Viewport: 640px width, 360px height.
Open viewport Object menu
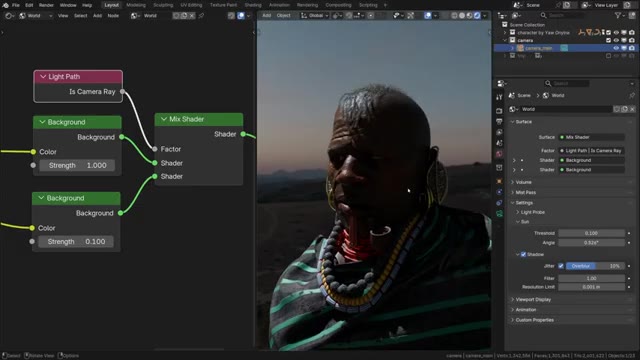(283, 16)
